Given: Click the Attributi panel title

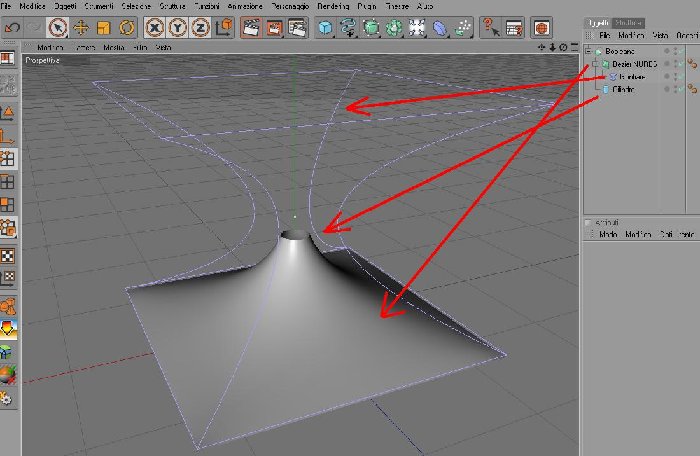Looking at the screenshot, I should pyautogui.click(x=607, y=222).
